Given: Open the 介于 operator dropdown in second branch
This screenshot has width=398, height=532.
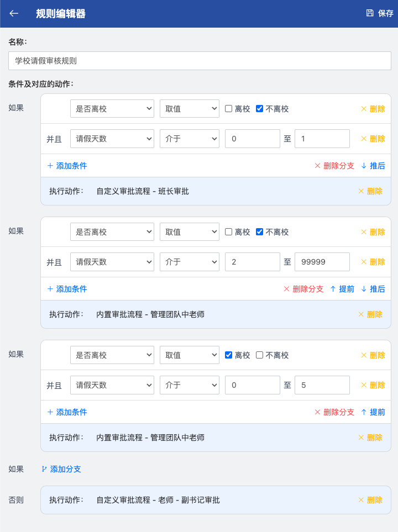Looking at the screenshot, I should click(x=190, y=262).
